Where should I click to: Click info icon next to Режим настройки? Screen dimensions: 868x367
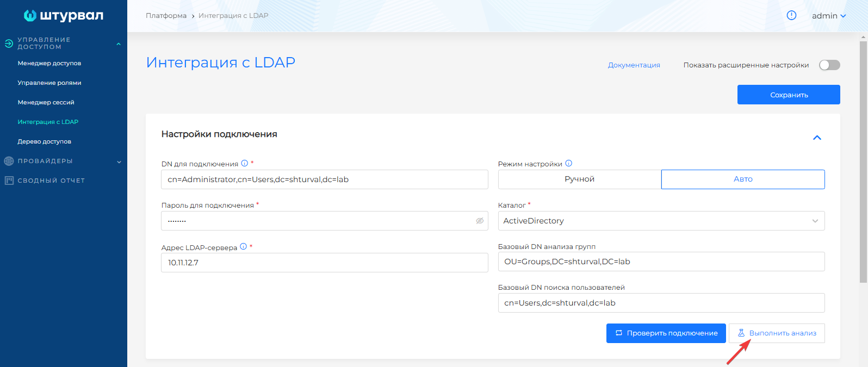[x=569, y=163]
